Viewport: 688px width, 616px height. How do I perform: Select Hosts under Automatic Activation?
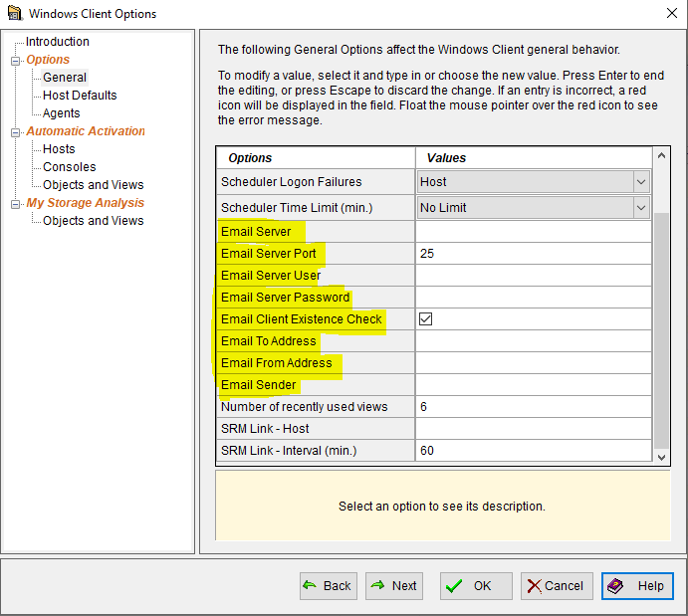tap(59, 149)
